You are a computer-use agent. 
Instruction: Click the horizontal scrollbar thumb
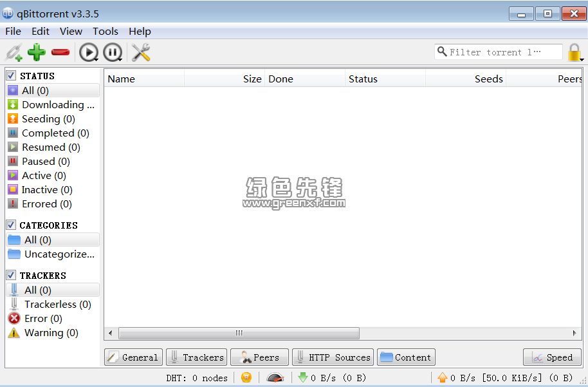[x=239, y=333]
